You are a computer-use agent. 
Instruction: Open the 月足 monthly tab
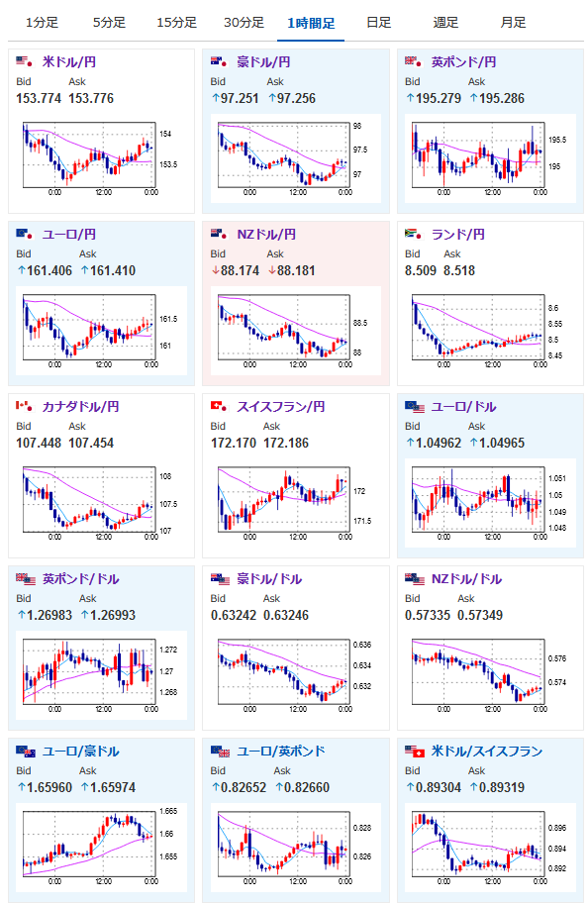click(513, 23)
